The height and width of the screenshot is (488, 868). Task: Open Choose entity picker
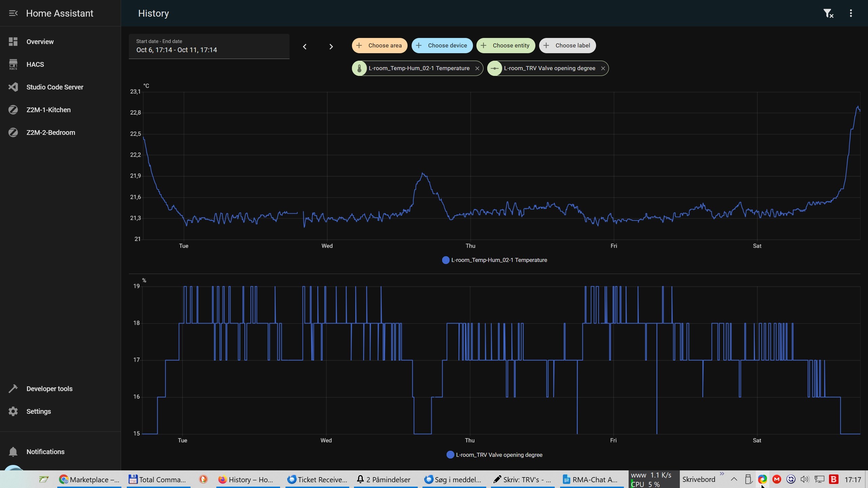506,45
